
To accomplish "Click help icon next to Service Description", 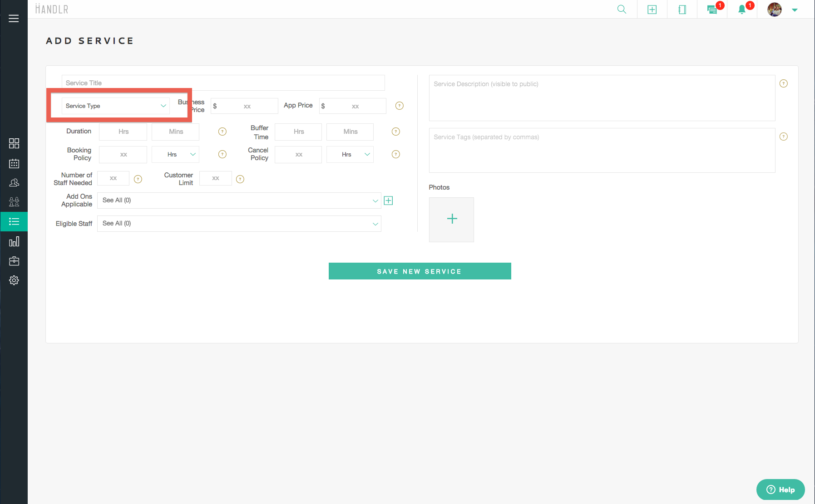I will tap(783, 83).
